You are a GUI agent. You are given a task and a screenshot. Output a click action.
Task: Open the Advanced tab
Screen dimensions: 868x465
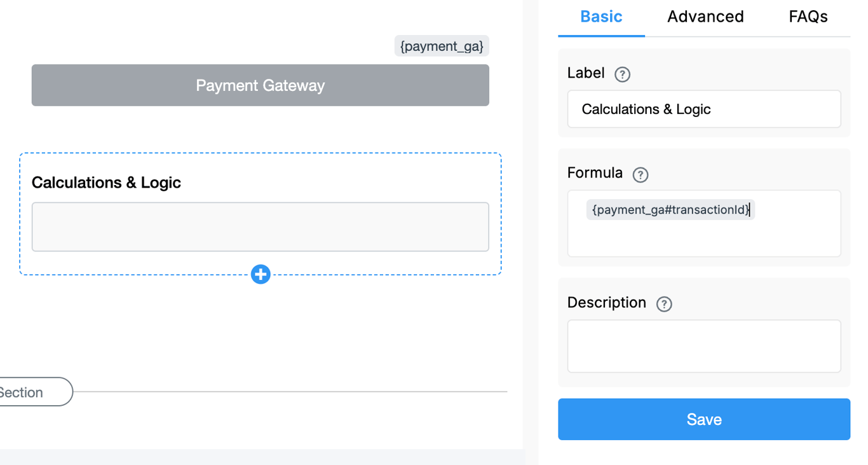tap(705, 17)
